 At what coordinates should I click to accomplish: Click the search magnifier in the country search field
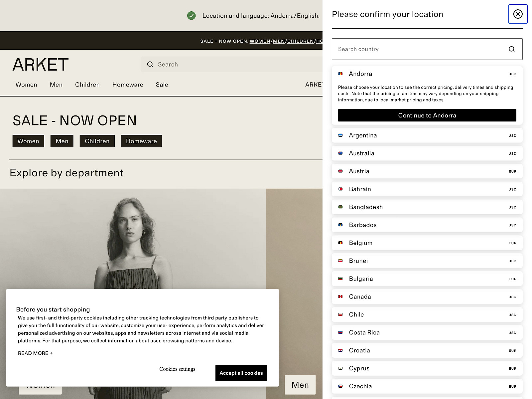click(511, 49)
